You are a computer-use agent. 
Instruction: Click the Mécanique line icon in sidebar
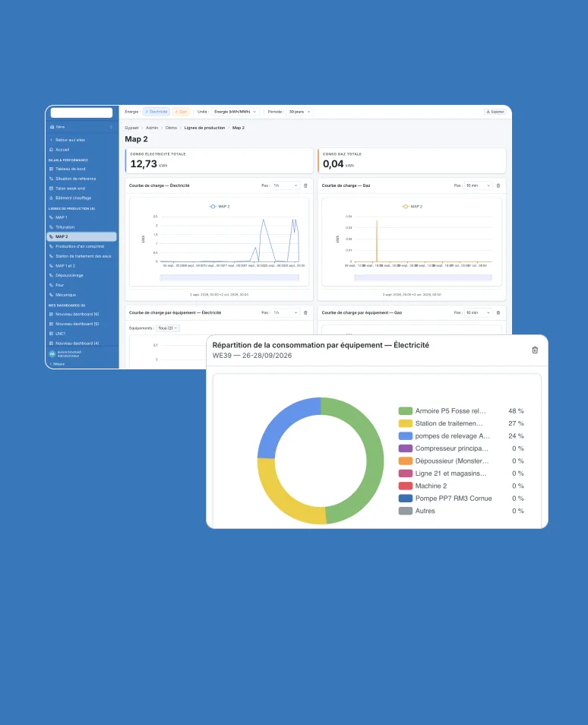[x=52, y=295]
